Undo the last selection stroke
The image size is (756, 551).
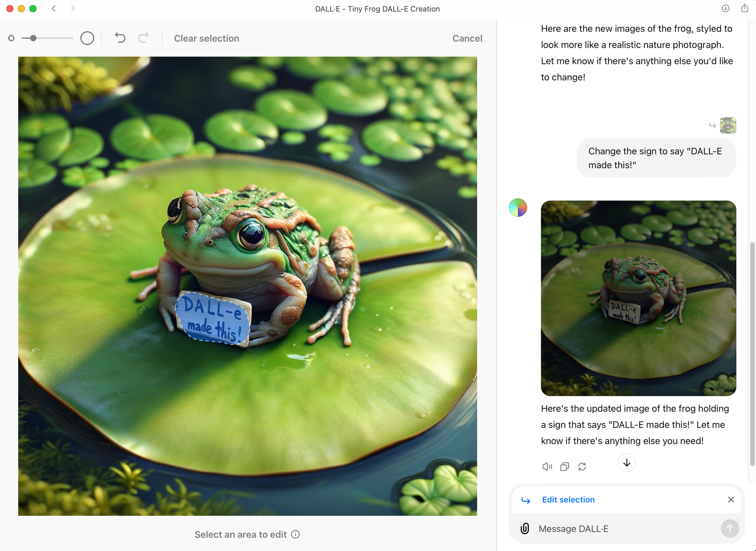(120, 38)
